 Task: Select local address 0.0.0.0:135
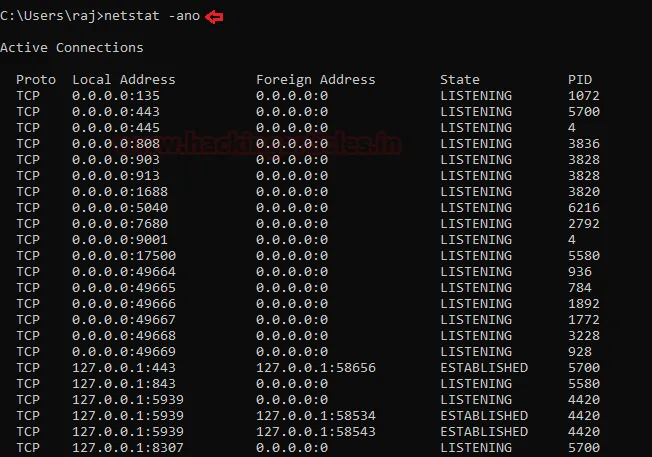click(x=112, y=96)
